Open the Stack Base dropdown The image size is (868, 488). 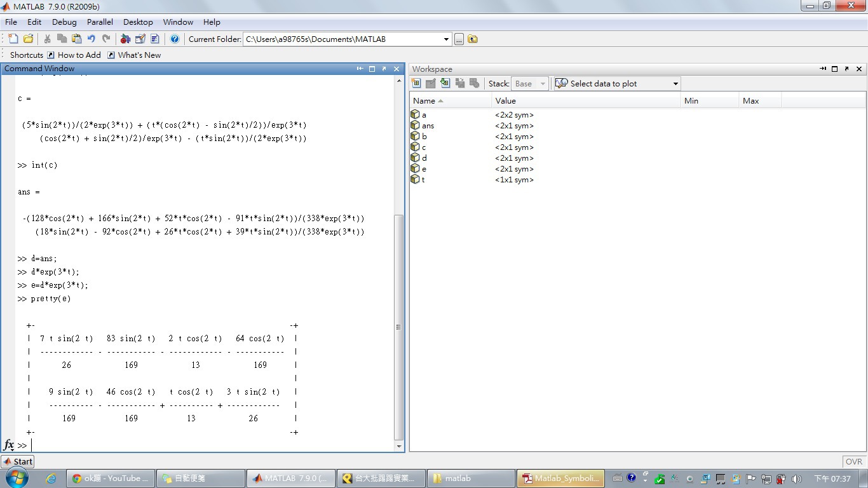[x=542, y=83]
